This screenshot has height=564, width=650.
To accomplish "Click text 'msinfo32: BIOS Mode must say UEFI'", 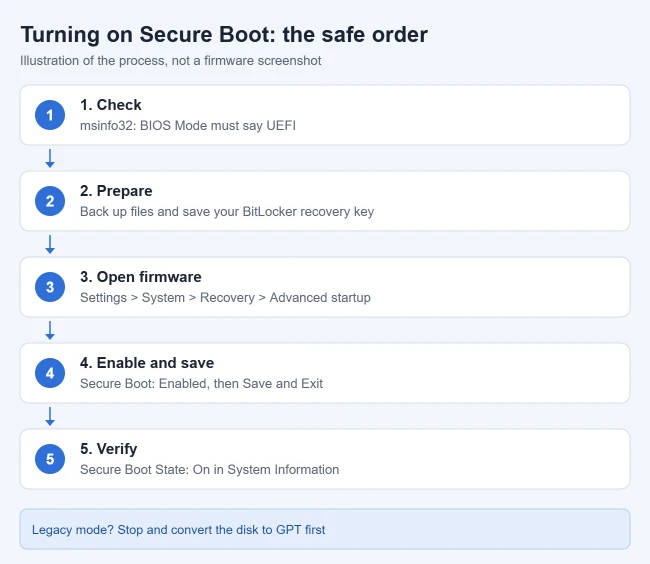I will pos(188,126).
